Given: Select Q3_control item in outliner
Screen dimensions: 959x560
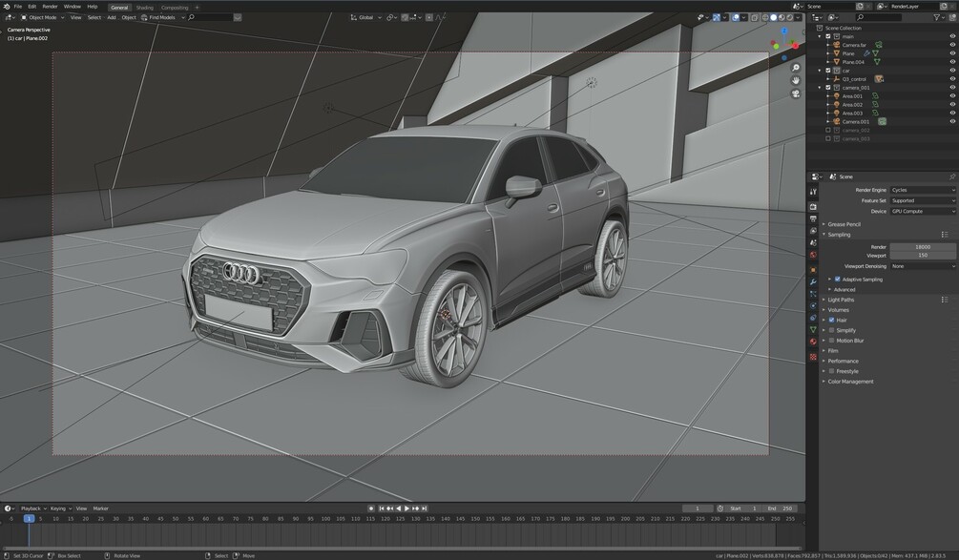Looking at the screenshot, I should (x=854, y=79).
